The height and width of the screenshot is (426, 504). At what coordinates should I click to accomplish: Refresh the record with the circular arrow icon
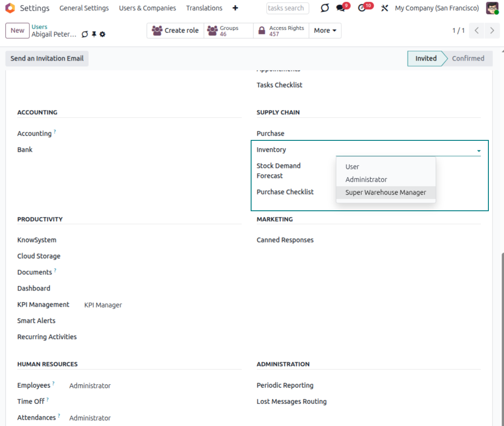85,34
